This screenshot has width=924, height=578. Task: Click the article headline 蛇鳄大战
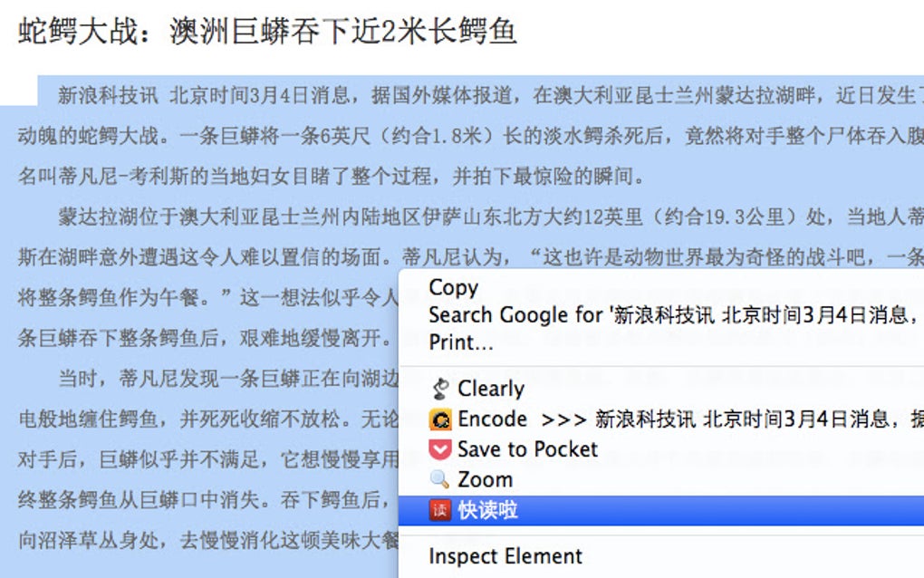pyautogui.click(x=267, y=32)
